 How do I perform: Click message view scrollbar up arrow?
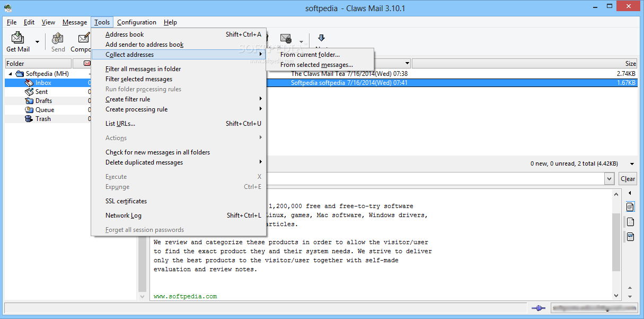[x=616, y=195]
